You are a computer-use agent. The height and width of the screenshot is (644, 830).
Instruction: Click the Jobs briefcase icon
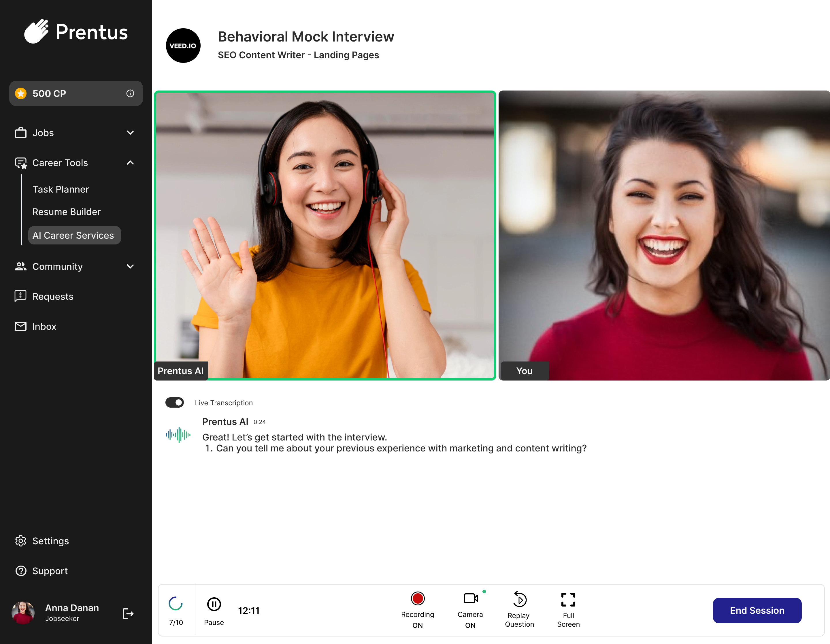coord(20,133)
